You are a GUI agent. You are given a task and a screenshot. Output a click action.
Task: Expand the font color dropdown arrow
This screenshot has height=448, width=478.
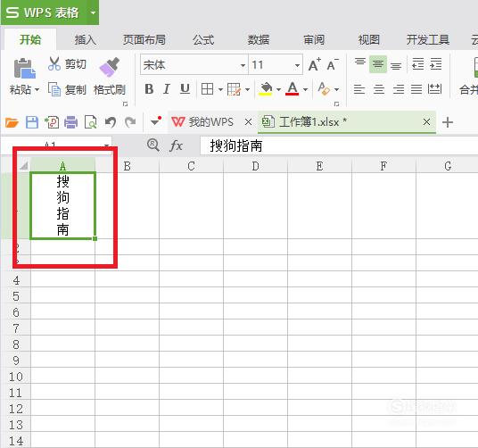tap(305, 89)
